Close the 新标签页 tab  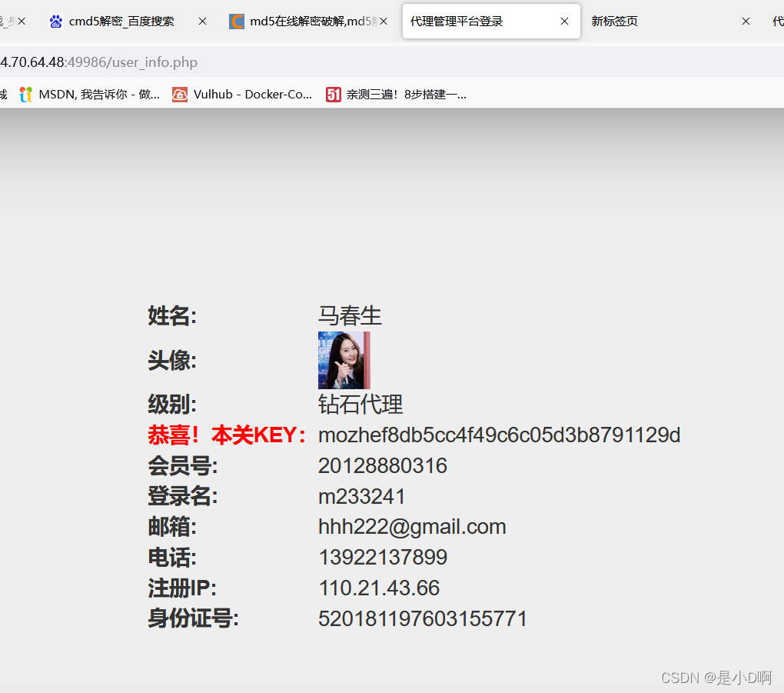746,22
